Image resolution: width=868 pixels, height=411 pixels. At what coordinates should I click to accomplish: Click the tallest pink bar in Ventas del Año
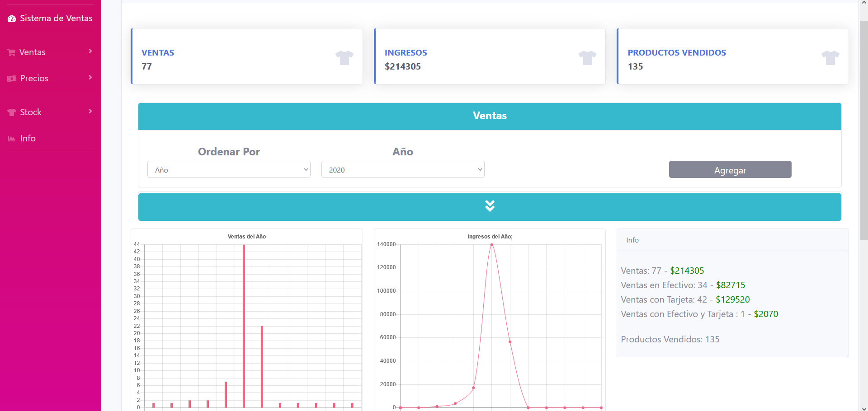point(244,325)
